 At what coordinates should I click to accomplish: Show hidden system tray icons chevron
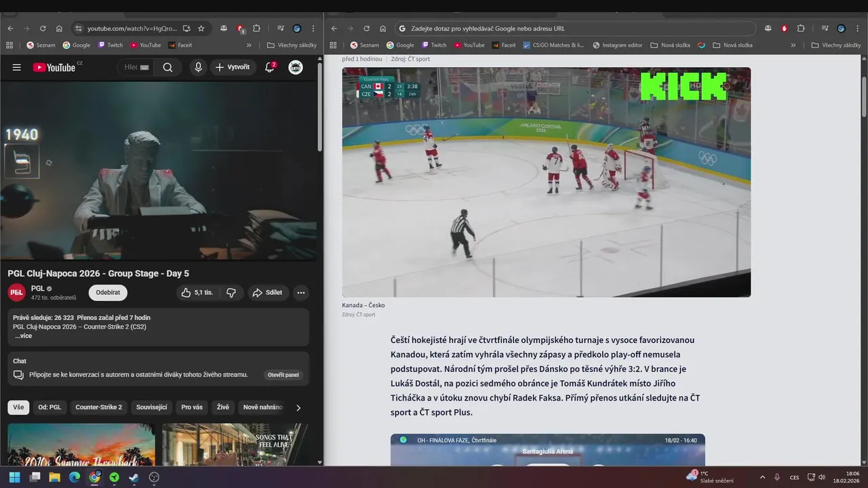pyautogui.click(x=762, y=477)
